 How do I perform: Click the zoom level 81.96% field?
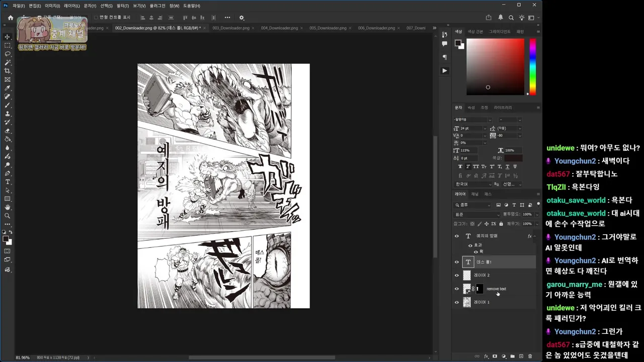click(x=23, y=357)
